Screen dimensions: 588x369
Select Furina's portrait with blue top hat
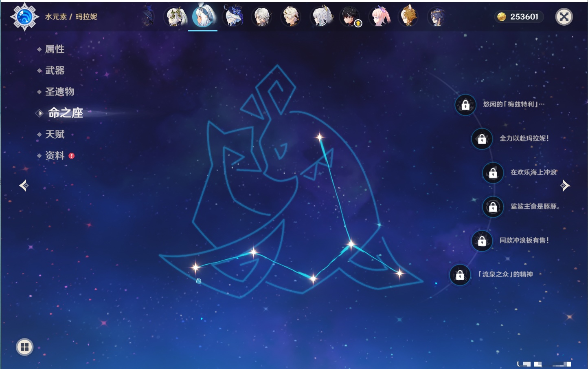click(233, 17)
